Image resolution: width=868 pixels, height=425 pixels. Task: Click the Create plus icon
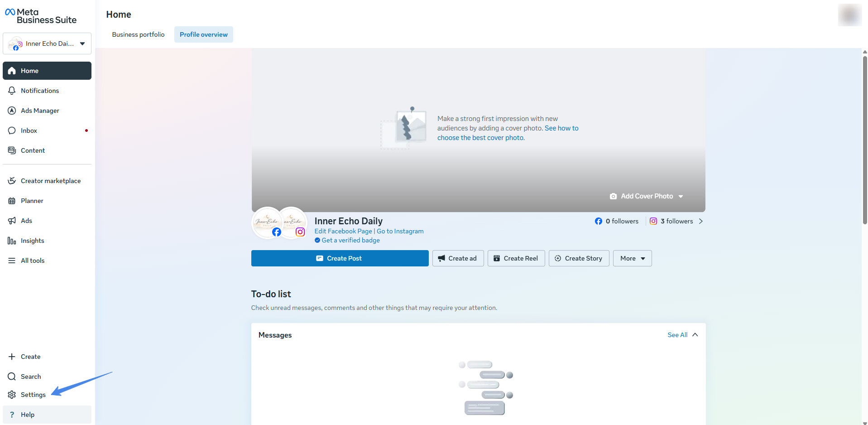[x=12, y=357]
